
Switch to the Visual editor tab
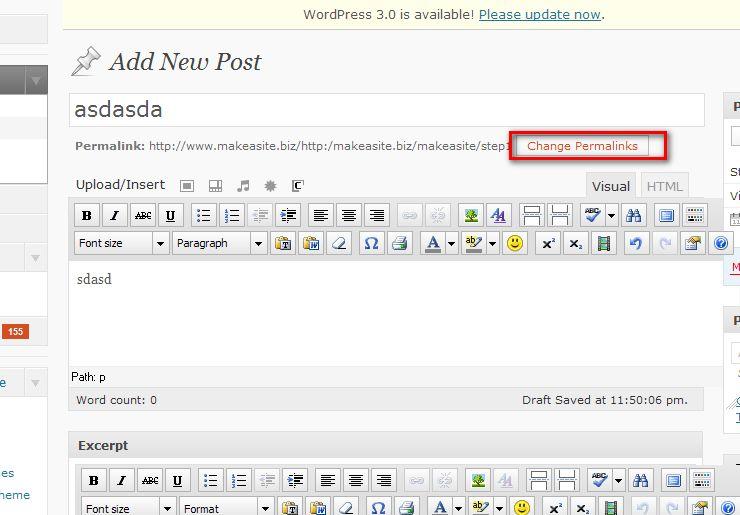click(610, 186)
